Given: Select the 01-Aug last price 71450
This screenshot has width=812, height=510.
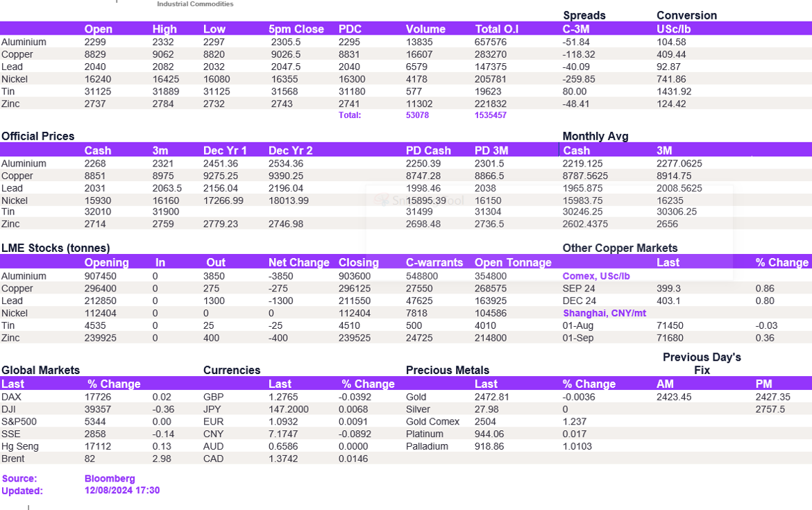Looking at the screenshot, I should pyautogui.click(x=670, y=326).
